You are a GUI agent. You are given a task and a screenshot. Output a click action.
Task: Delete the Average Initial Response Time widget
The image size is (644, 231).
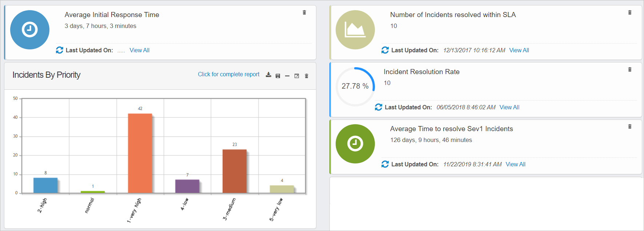click(304, 12)
